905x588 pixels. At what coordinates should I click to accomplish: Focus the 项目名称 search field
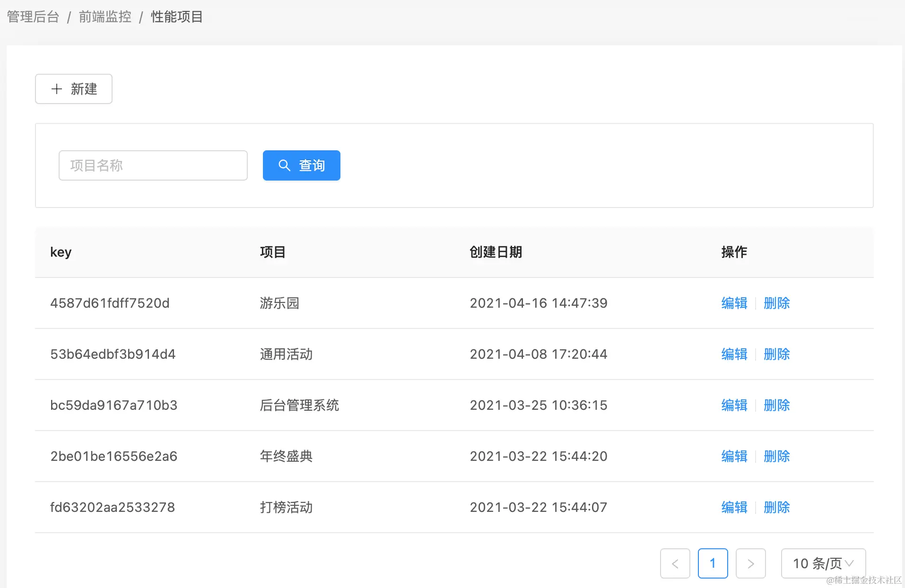pyautogui.click(x=153, y=165)
